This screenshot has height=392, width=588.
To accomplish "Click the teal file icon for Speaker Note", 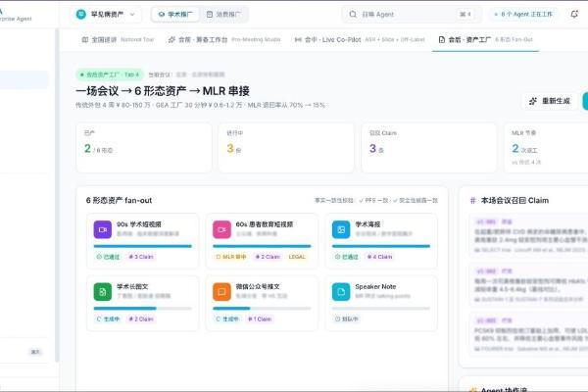I will point(341,292).
